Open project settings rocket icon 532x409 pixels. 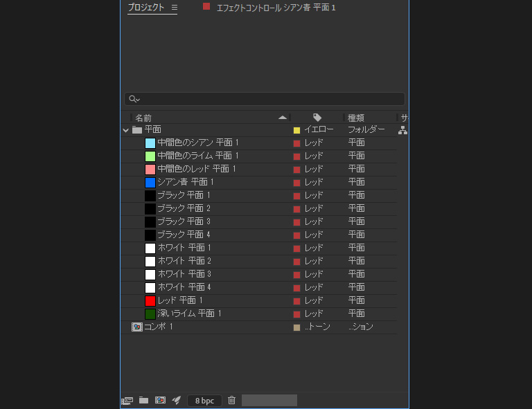[177, 400]
